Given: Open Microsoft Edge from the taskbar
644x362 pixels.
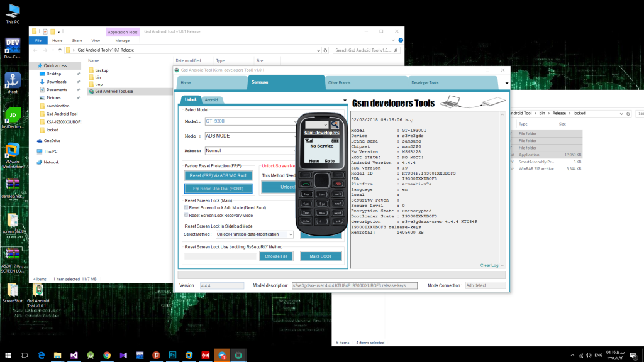Looking at the screenshot, I should point(41,355).
